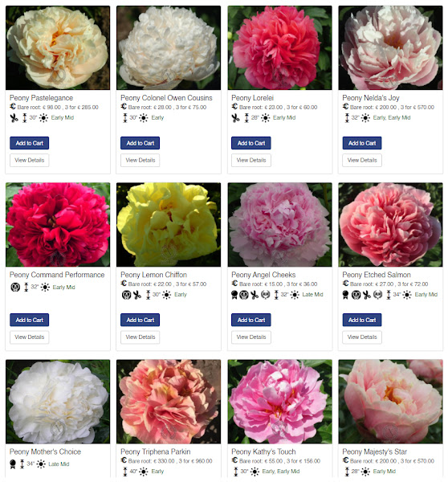Image resolution: width=448 pixels, height=482 pixels.
Task: Open the Peony Majesty's Star title link
Action: point(375,451)
